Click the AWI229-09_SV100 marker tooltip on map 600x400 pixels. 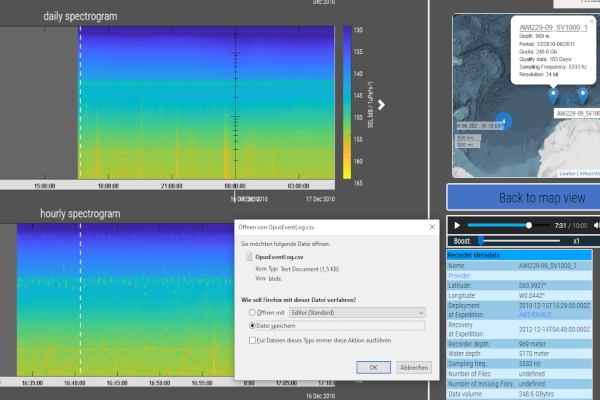(x=577, y=113)
